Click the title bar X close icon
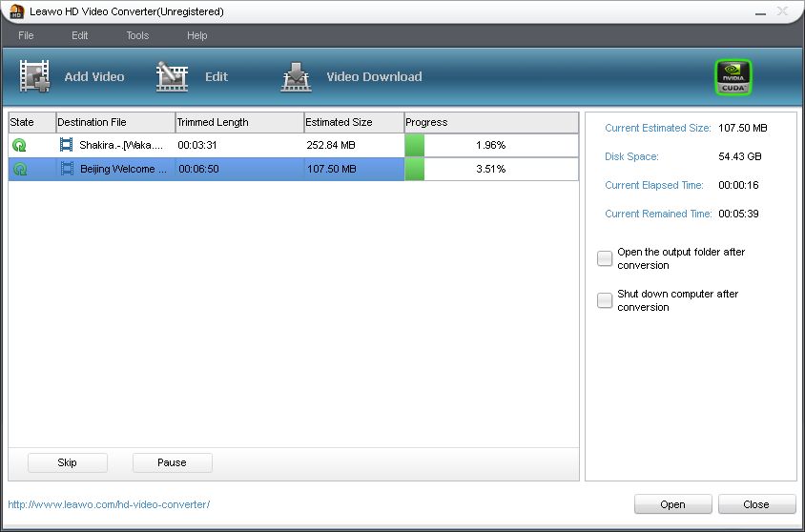This screenshot has height=532, width=805. [x=782, y=11]
